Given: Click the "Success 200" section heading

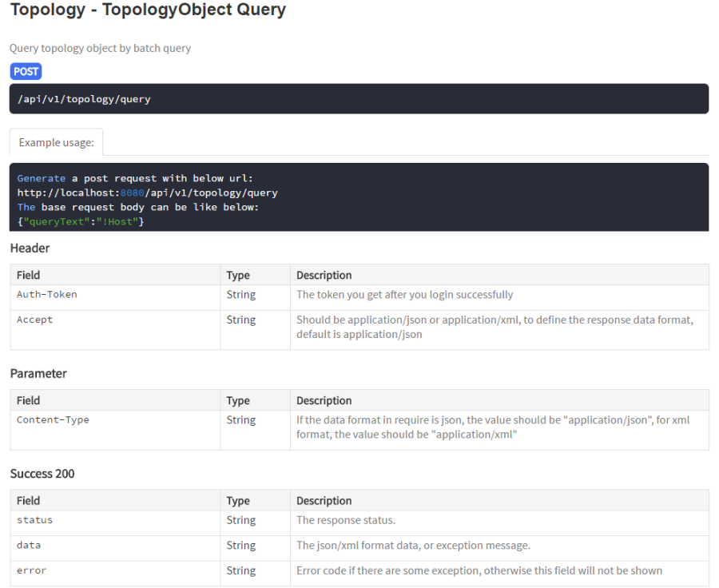Looking at the screenshot, I should (42, 474).
